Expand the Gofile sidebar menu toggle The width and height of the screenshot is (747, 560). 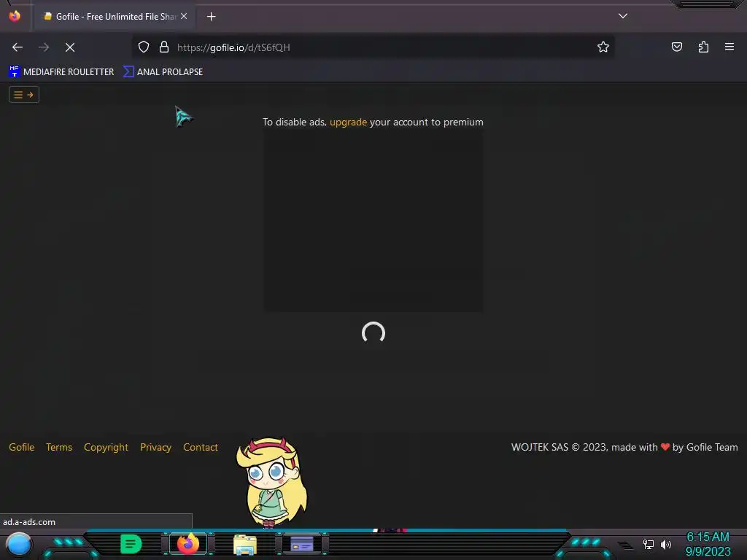tap(24, 95)
